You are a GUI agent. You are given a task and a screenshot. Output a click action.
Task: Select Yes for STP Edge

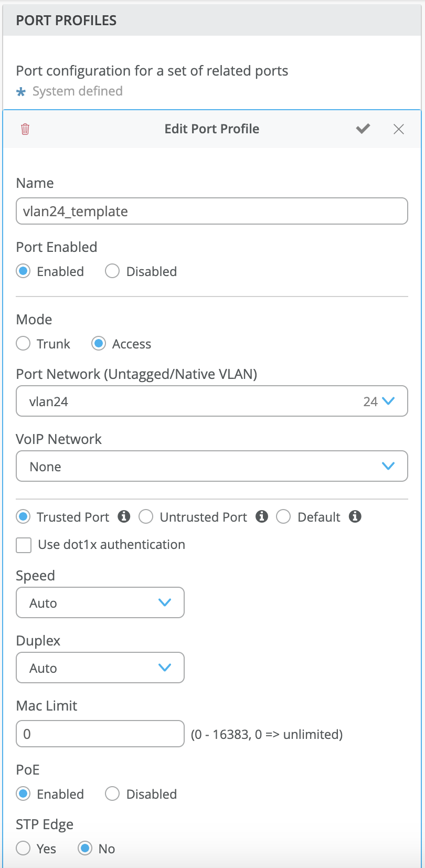[x=23, y=849]
